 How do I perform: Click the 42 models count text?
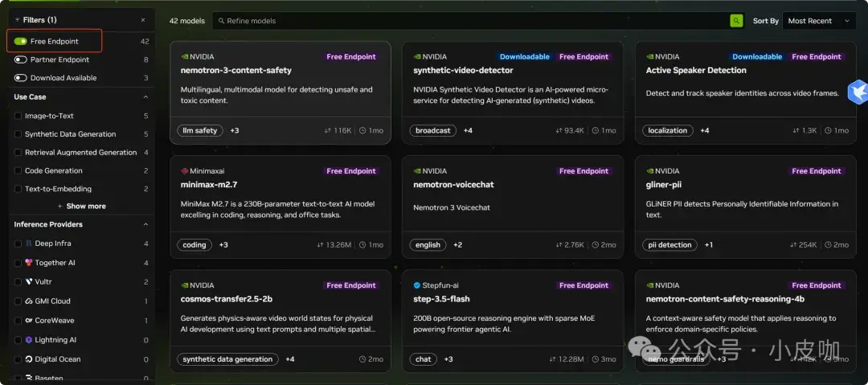[x=187, y=21]
